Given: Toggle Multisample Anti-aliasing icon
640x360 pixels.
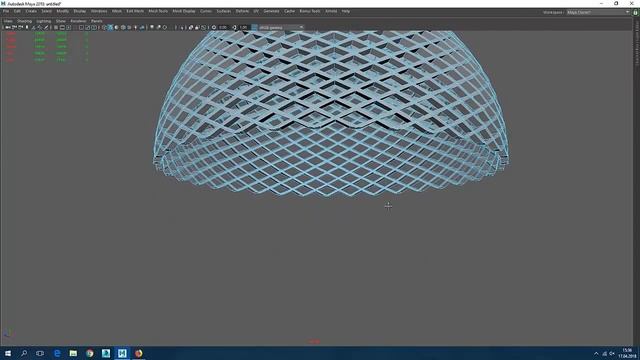Looking at the screenshot, I should tap(164, 27).
